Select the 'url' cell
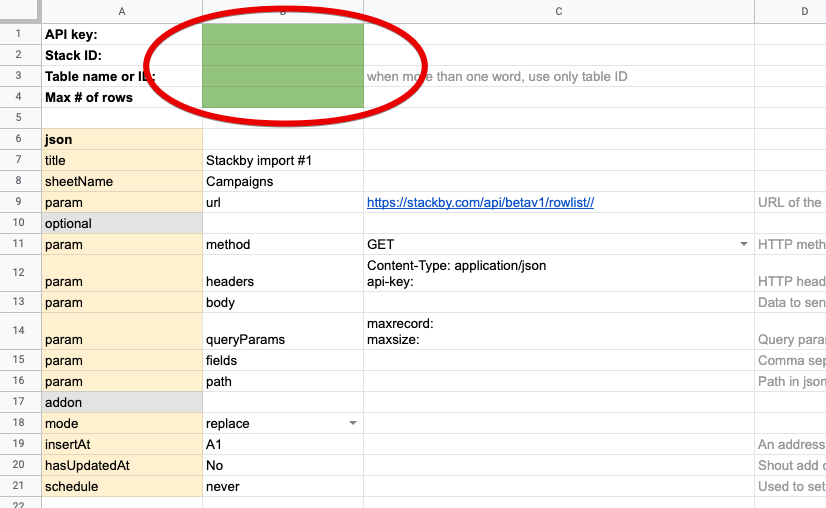The height and width of the screenshot is (508, 826). (x=283, y=202)
